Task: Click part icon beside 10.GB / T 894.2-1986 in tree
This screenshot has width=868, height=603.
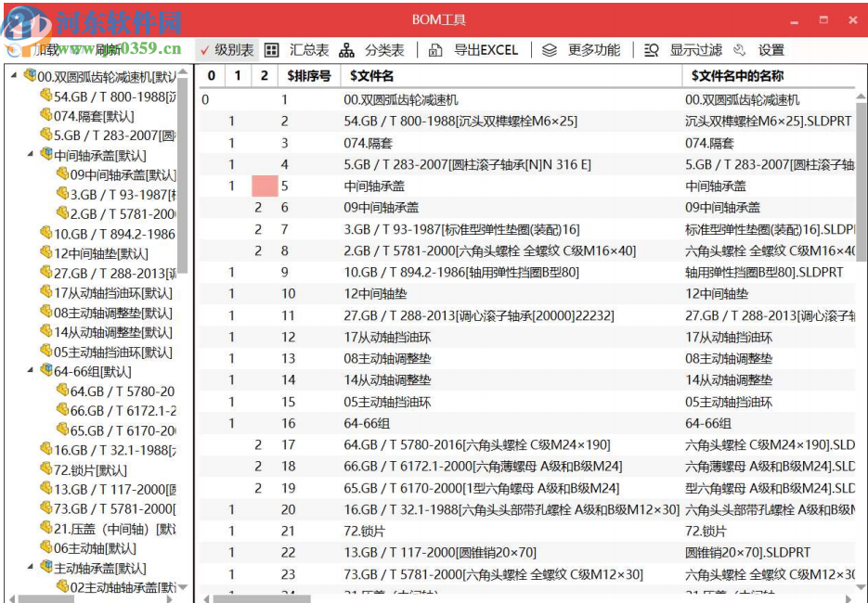Action: (x=46, y=232)
